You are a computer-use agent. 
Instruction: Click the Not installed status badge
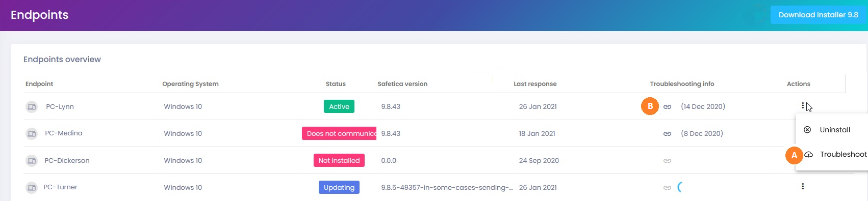pyautogui.click(x=339, y=160)
